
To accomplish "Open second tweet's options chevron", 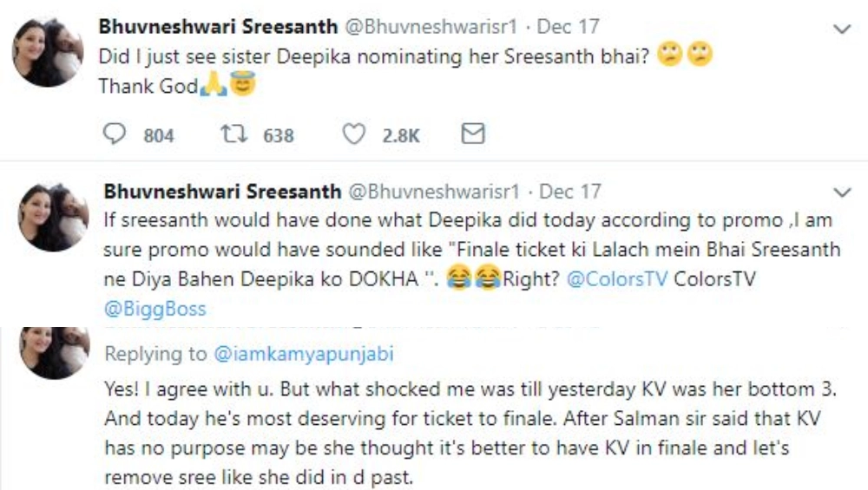I will (x=841, y=191).
